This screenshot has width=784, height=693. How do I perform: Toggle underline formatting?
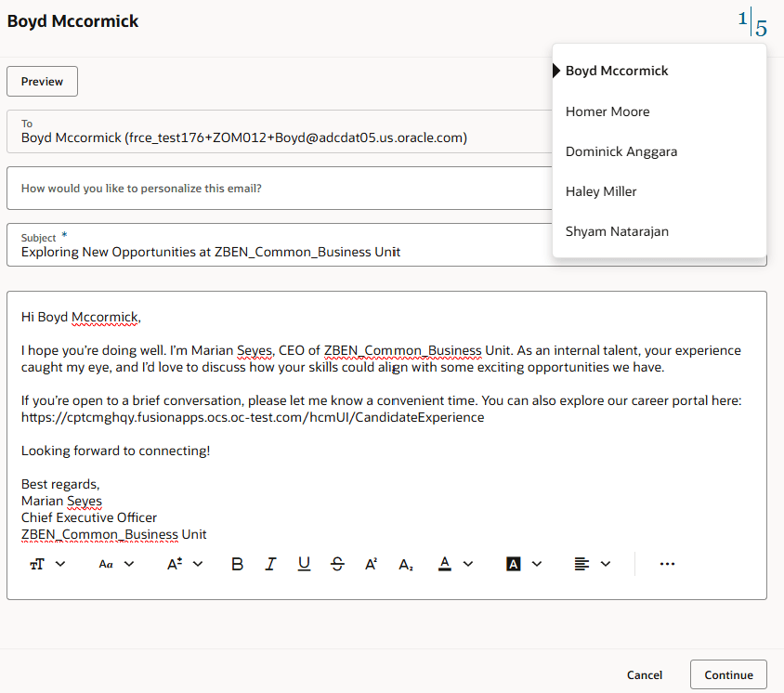pyautogui.click(x=304, y=564)
